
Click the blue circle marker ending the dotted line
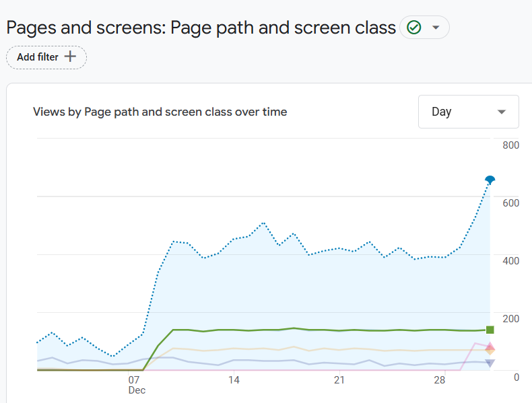(490, 180)
